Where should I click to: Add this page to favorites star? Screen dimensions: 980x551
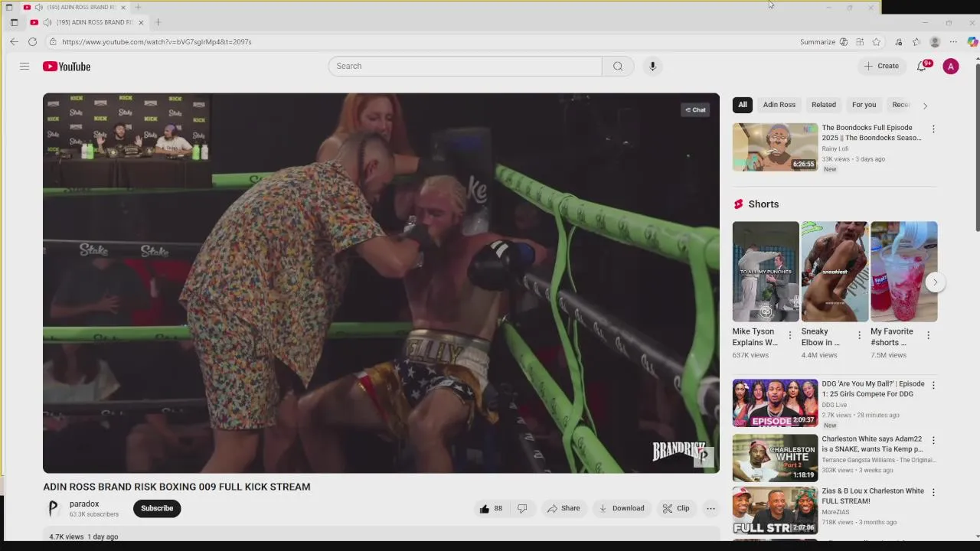point(876,42)
